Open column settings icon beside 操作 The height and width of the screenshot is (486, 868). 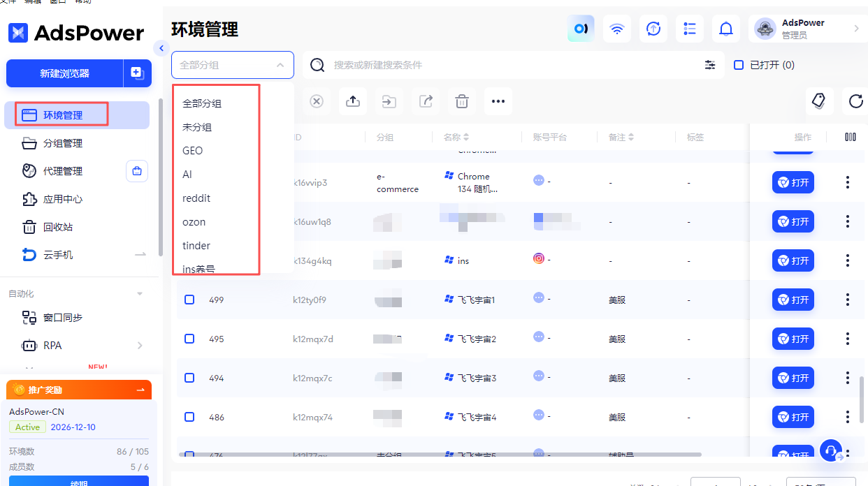(851, 137)
